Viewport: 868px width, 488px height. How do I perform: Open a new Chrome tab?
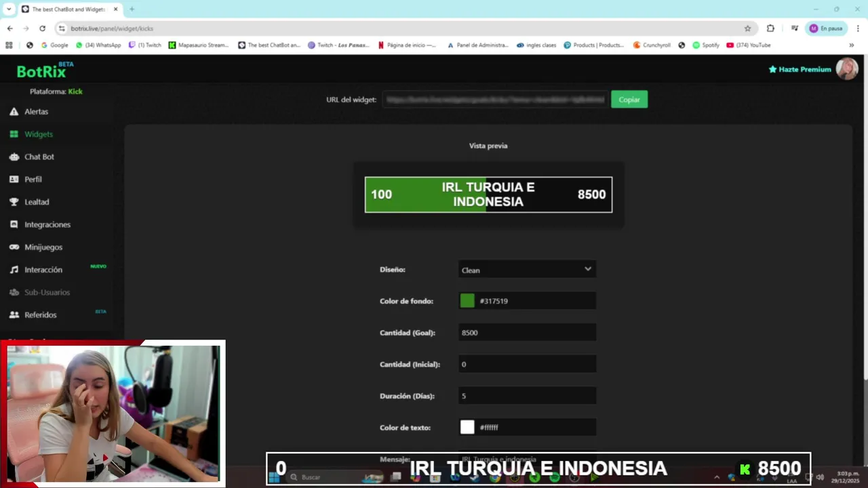[132, 9]
